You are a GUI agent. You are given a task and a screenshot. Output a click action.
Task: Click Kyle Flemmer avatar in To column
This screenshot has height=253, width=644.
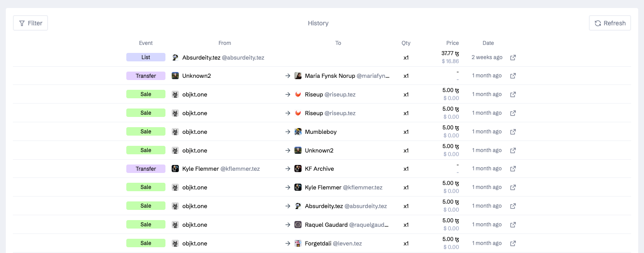coord(298,187)
